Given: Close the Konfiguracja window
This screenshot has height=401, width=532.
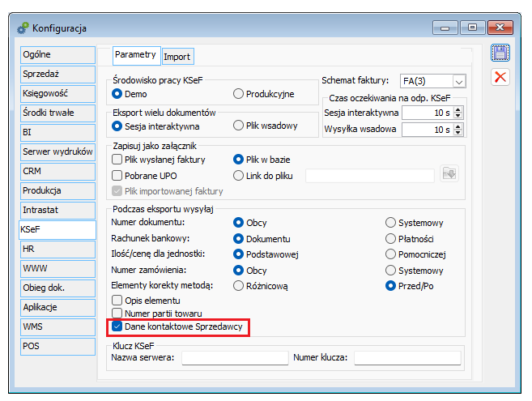Looking at the screenshot, I should (500, 28).
